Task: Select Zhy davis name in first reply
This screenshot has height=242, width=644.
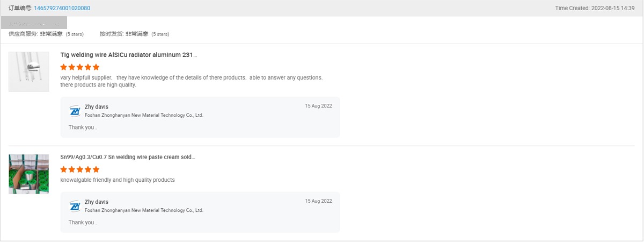Action: click(97, 107)
